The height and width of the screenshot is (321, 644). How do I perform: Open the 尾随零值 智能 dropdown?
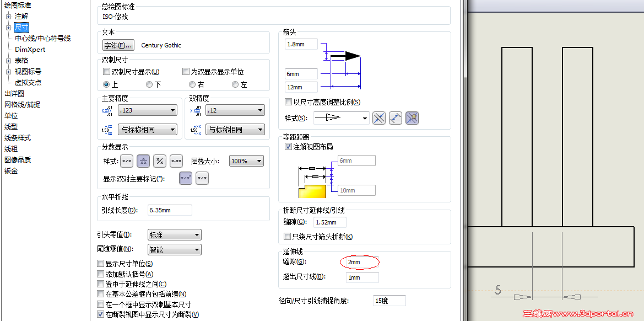(x=174, y=249)
